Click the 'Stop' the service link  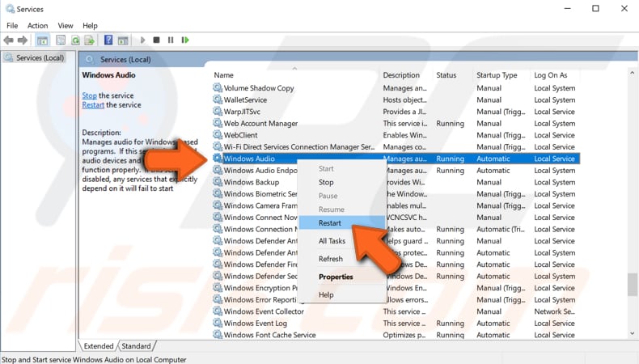pos(89,95)
